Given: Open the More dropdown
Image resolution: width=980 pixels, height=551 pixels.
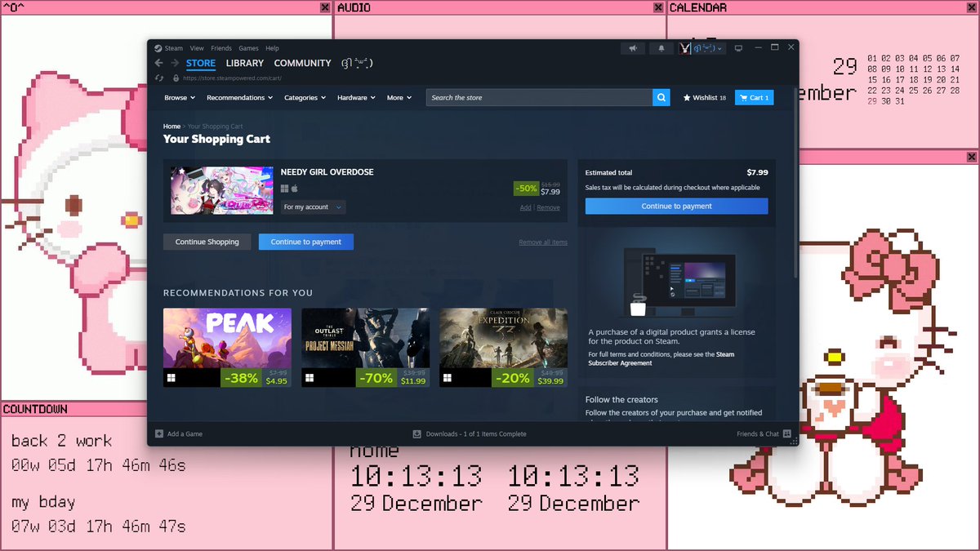Looking at the screenshot, I should pyautogui.click(x=399, y=97).
